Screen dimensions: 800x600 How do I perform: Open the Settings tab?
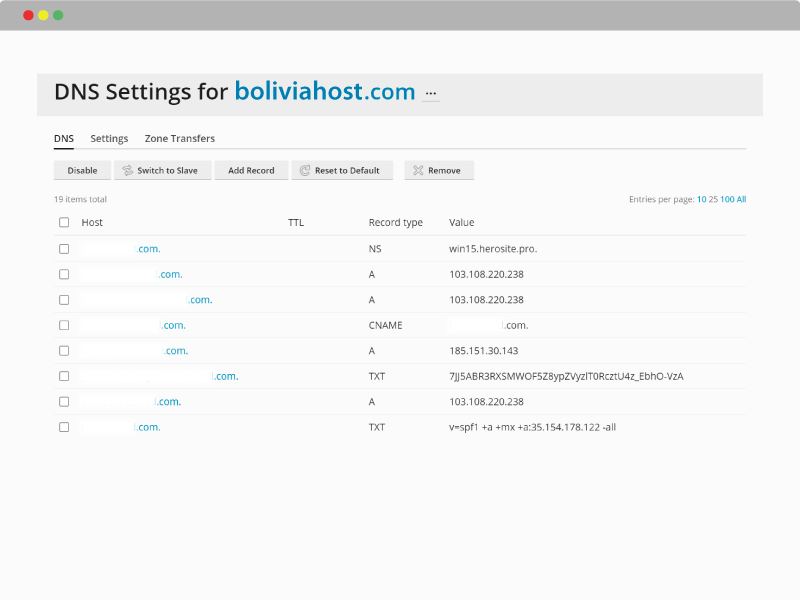coord(109,139)
